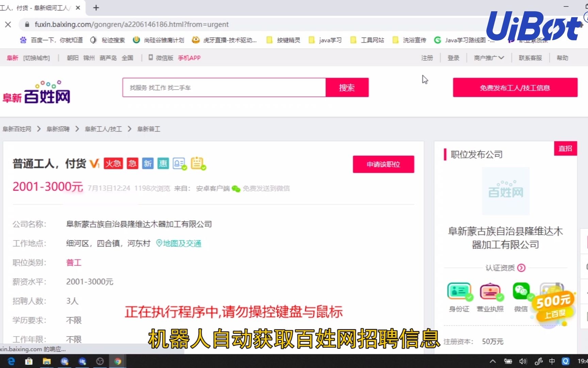Expand 认证资质 arrow icon
The image size is (588, 368).
521,268
